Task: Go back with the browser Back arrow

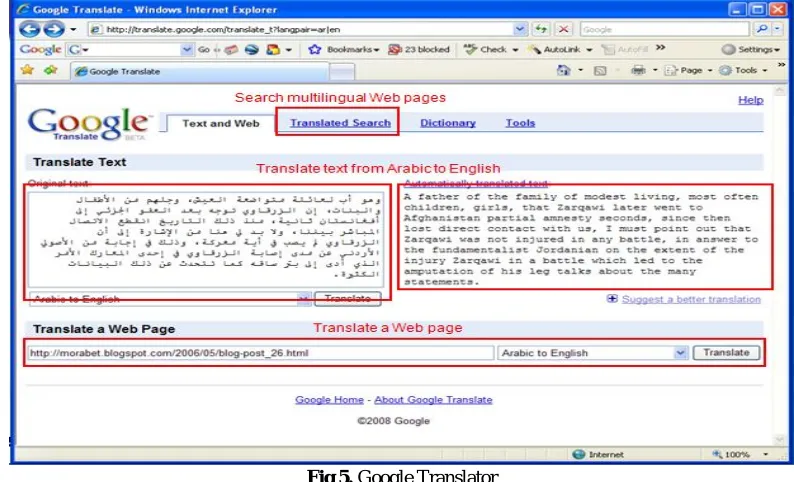Action: pos(29,29)
